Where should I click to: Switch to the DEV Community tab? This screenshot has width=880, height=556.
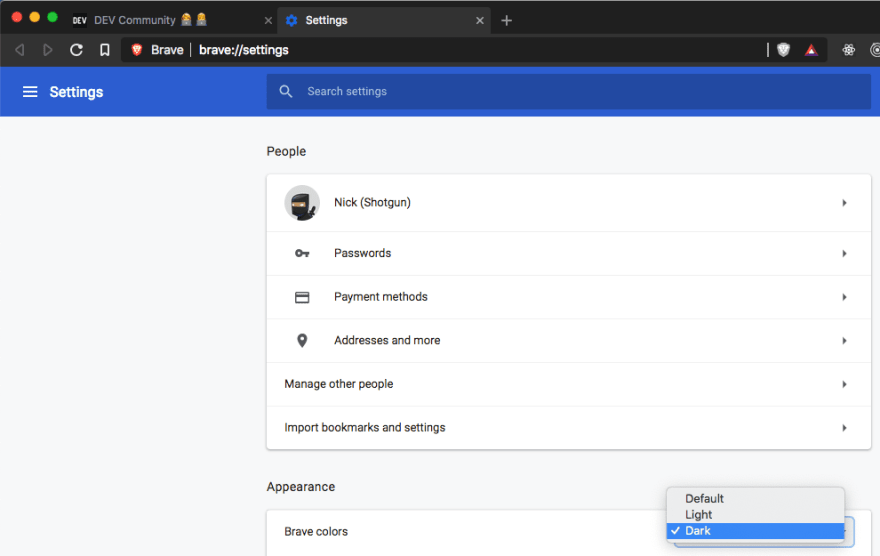click(172, 20)
